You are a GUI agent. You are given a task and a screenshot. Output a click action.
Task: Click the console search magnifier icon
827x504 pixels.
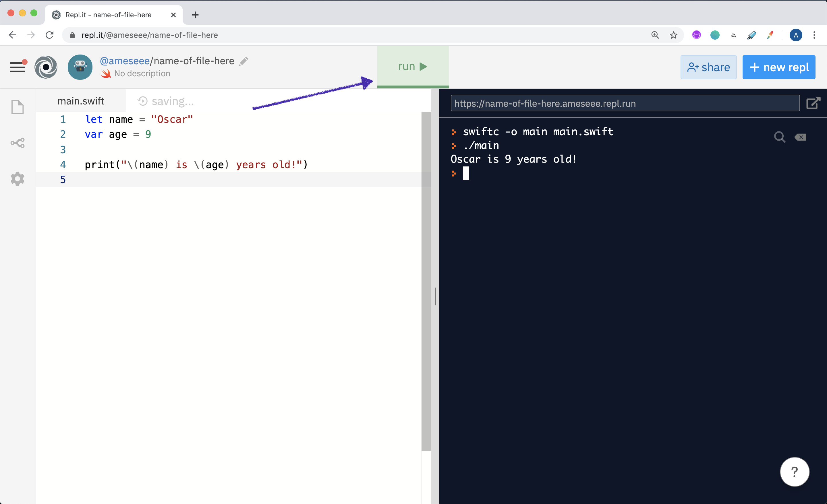[x=779, y=137]
